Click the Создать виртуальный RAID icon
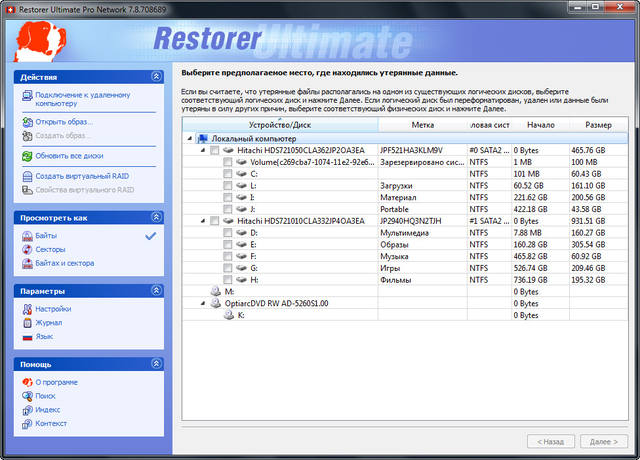 click(27, 176)
